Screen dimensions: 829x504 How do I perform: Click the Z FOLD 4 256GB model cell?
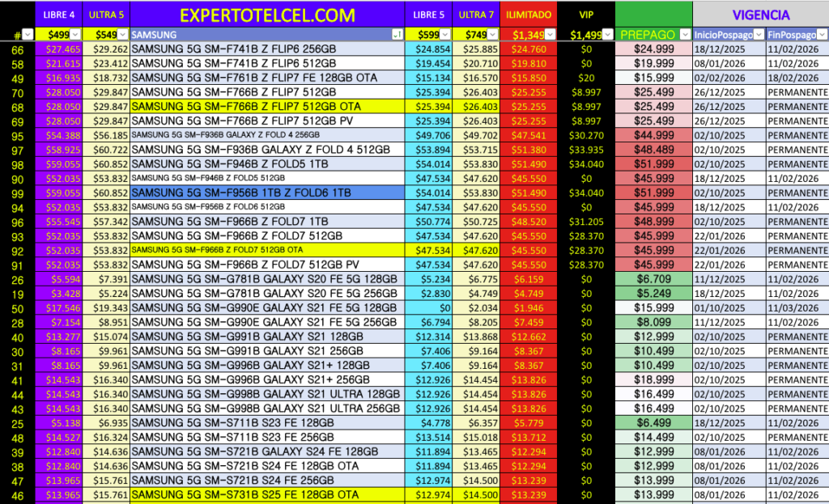[267, 135]
